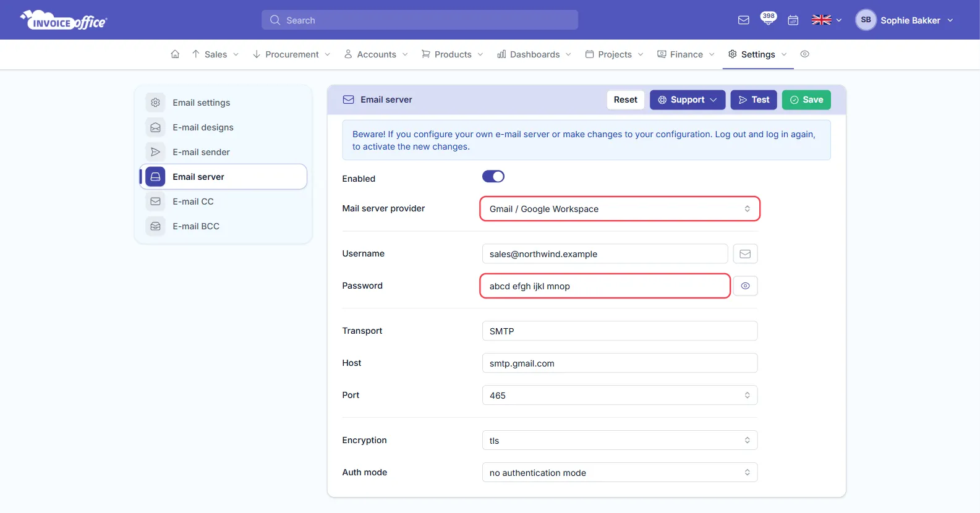Click the Host field showing smtp.gmail.com
Screen dimensions: 980x513
coord(620,363)
